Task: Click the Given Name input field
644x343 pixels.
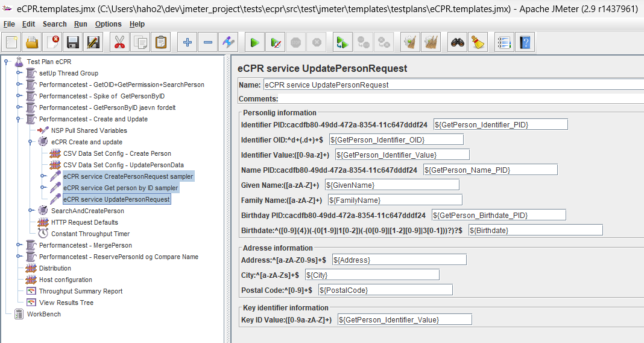Action: pyautogui.click(x=392, y=185)
